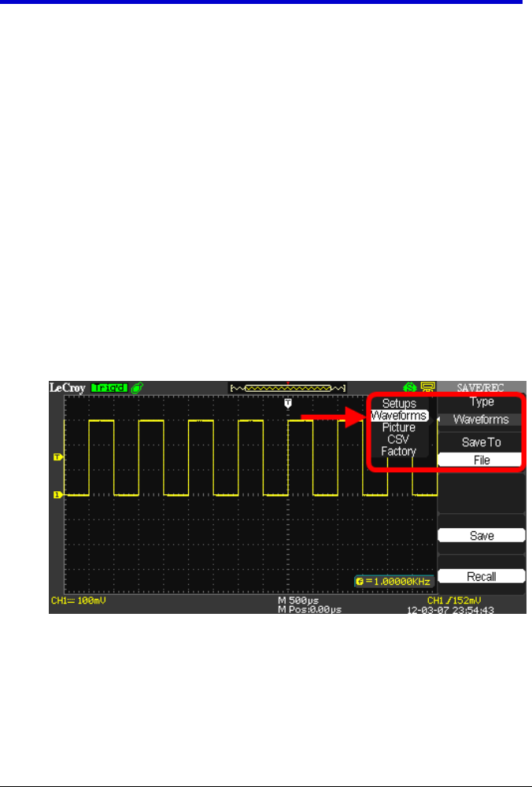Click the M 500µs timebase readout
This screenshot has height=787, width=532.
tap(298, 600)
